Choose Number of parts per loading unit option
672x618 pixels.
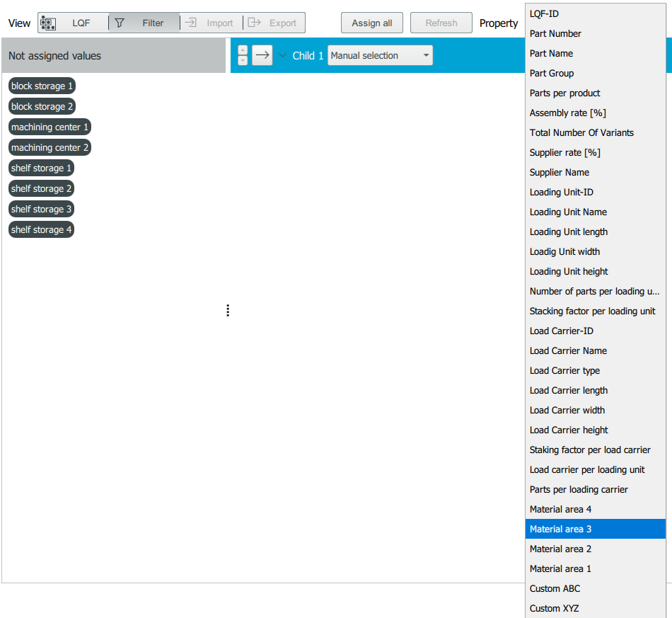596,291
